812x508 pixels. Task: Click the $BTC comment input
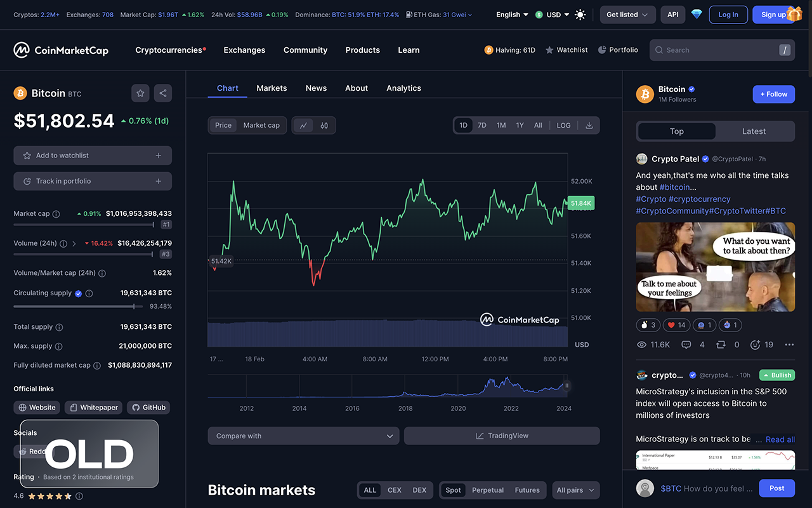click(x=706, y=488)
